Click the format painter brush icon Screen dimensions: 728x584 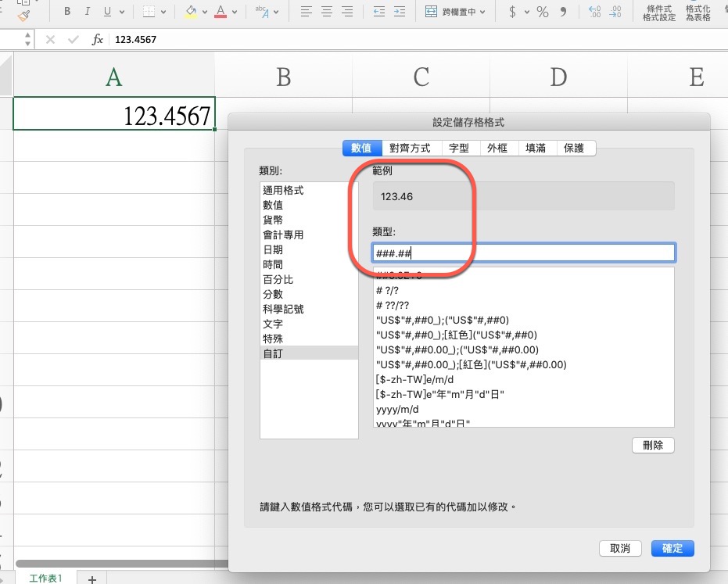pos(24,13)
